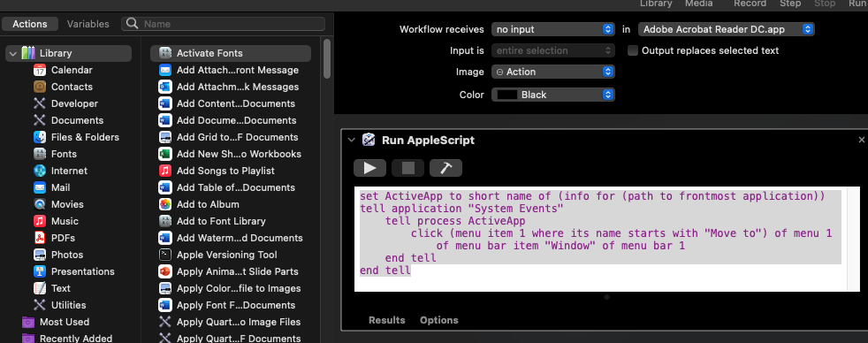Select Recently Added smart folder
The height and width of the screenshot is (343, 868).
click(x=67, y=339)
